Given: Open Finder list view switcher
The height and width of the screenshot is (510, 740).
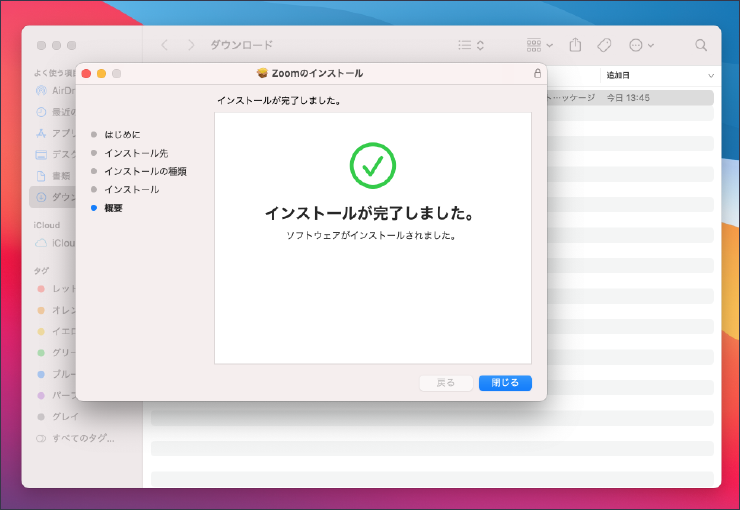Looking at the screenshot, I should (x=471, y=45).
